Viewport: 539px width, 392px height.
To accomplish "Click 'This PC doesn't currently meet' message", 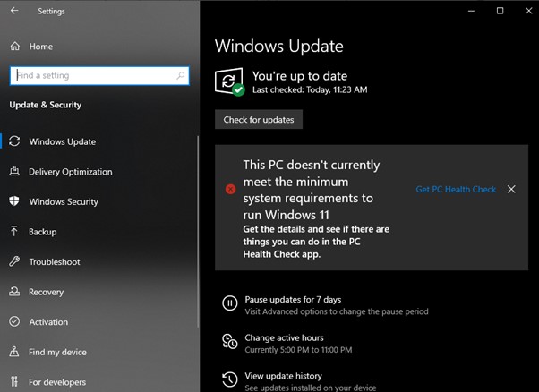I will tap(312, 190).
